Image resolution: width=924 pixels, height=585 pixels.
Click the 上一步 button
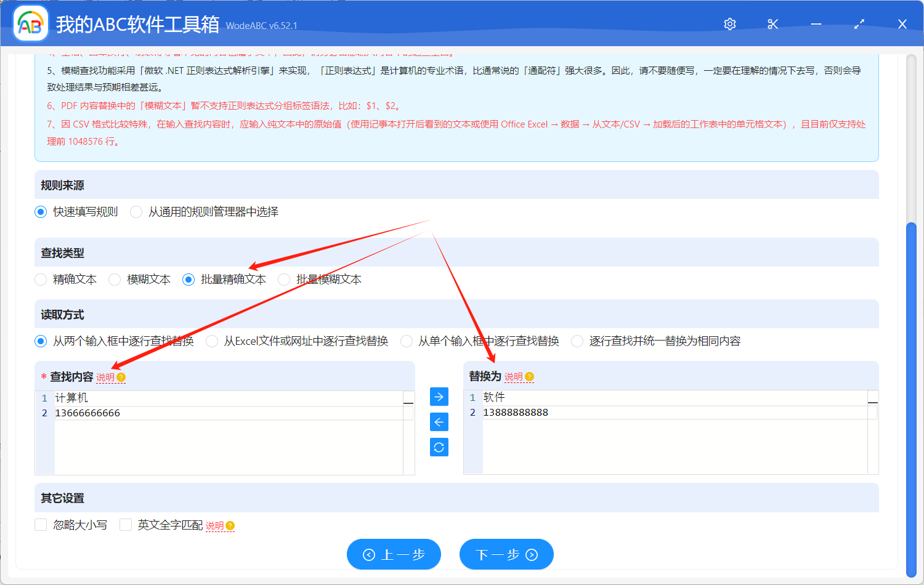tap(394, 554)
